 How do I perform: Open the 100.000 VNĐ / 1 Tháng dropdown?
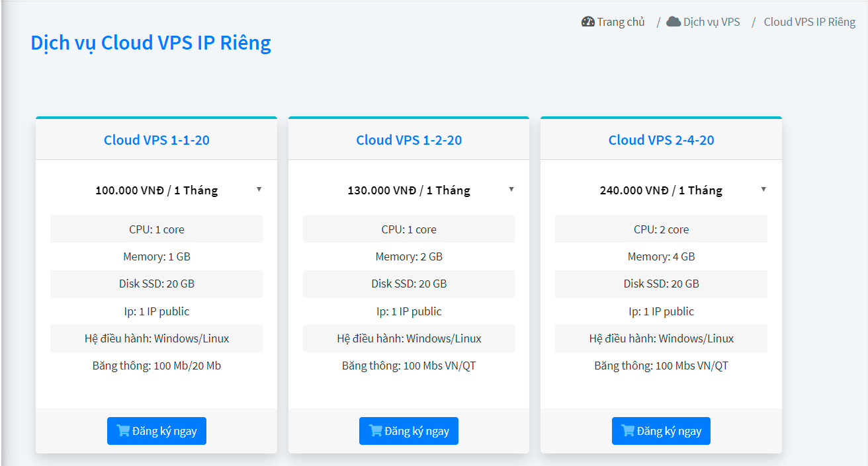(x=156, y=190)
